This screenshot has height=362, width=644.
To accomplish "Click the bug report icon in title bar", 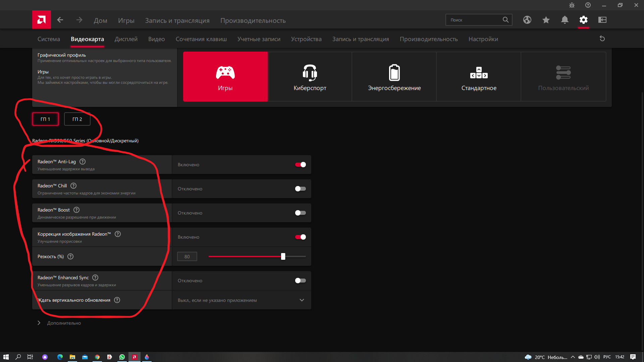I will click(572, 5).
